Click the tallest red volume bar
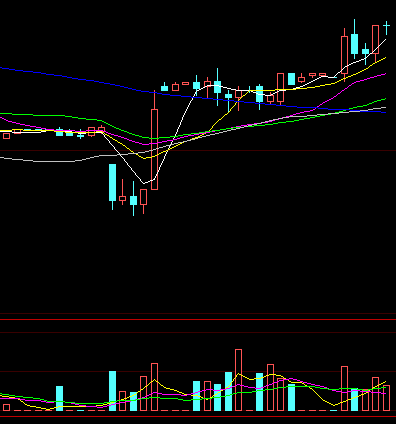Screen dimensions: 396x424 click(238, 380)
